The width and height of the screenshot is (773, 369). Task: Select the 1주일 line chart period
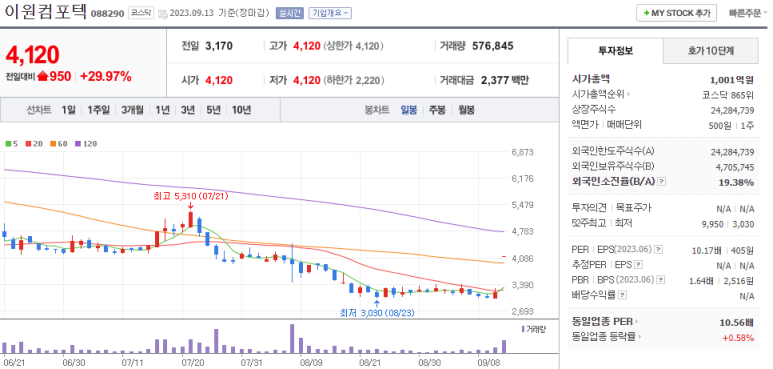coord(99,110)
